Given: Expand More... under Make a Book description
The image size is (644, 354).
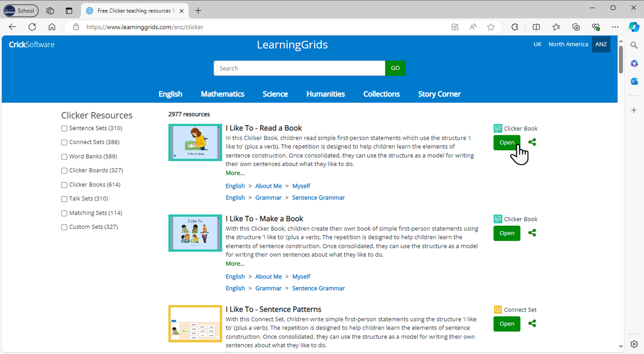Looking at the screenshot, I should click(x=235, y=264).
